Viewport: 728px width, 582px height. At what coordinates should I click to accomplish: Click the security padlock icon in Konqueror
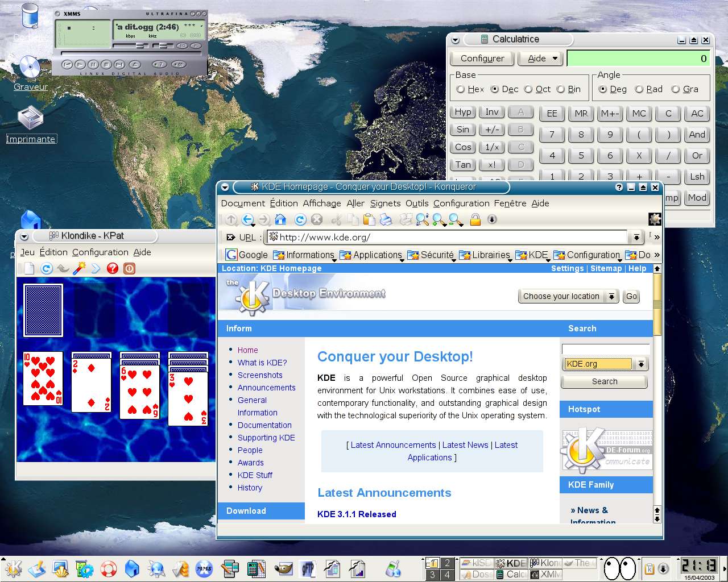tap(475, 220)
